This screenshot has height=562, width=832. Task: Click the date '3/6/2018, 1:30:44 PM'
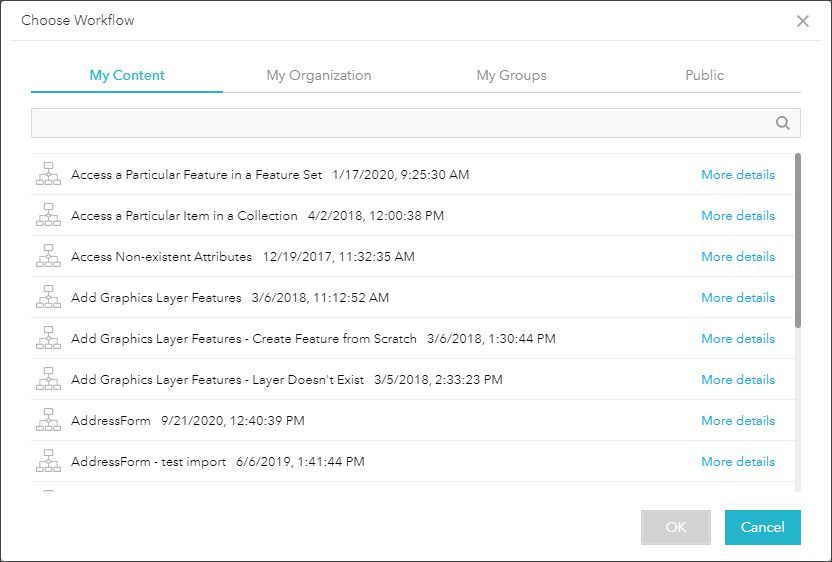coord(491,339)
